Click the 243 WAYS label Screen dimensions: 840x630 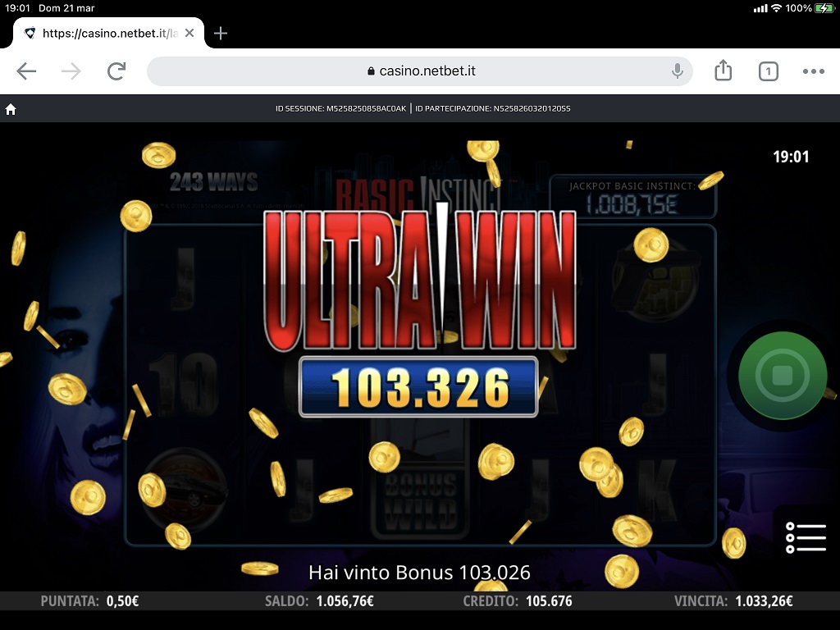214,182
